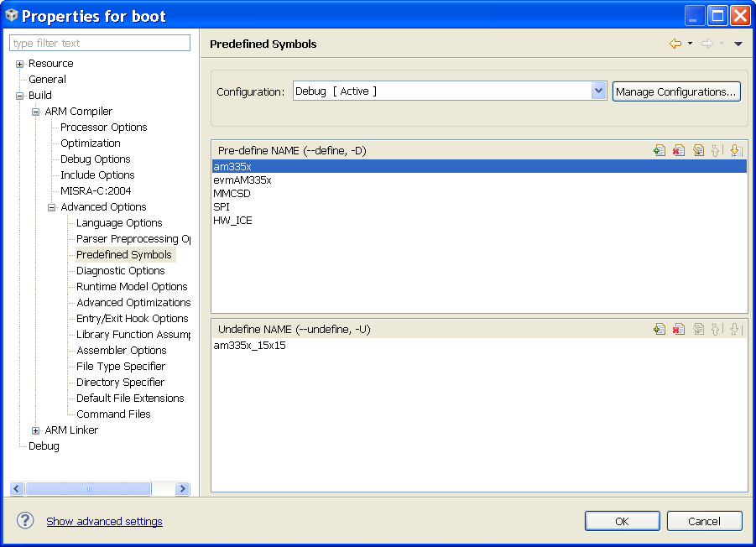Open the page view menu triangle
Screen dimensions: 756x547
738,44
